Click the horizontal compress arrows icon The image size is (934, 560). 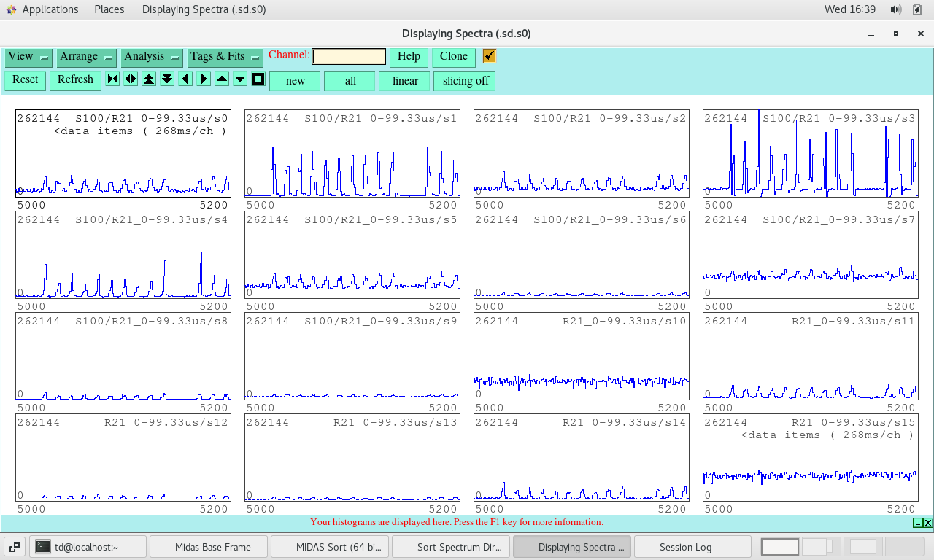point(112,79)
